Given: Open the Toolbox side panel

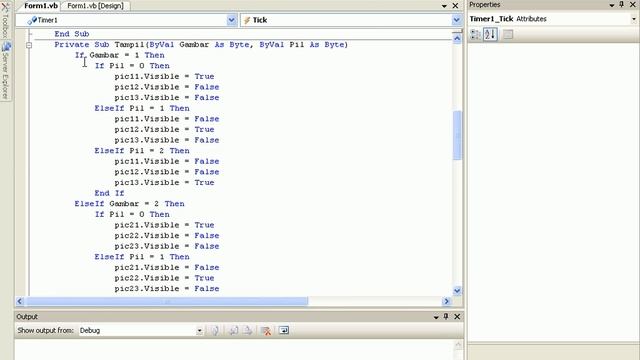Looking at the screenshot, I should point(5,19).
